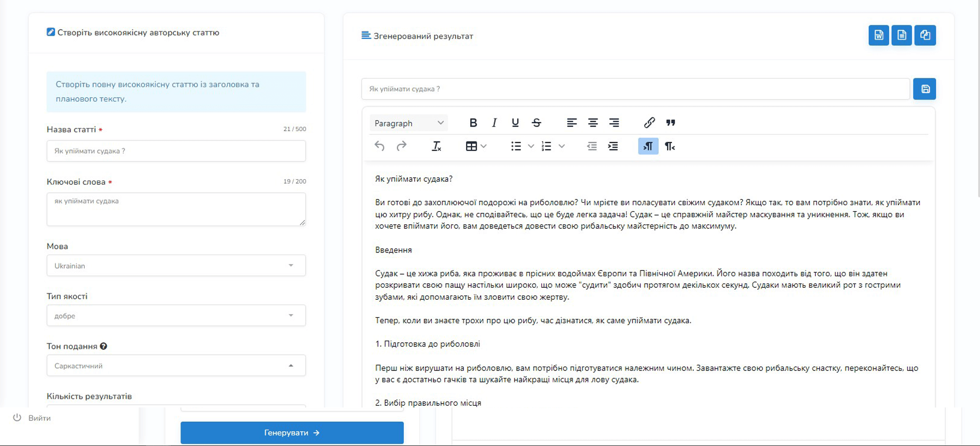Align text to the left
The height and width of the screenshot is (446, 980).
click(571, 123)
